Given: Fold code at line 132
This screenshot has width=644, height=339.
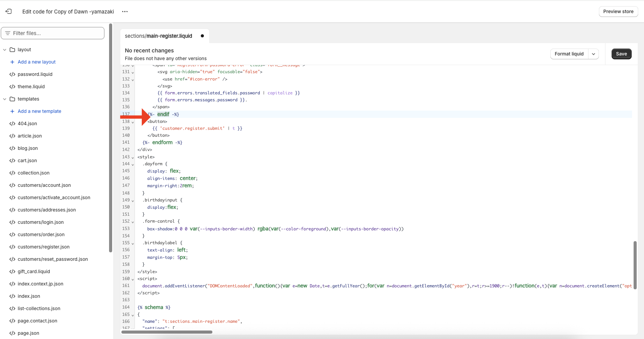Looking at the screenshot, I should point(133,79).
